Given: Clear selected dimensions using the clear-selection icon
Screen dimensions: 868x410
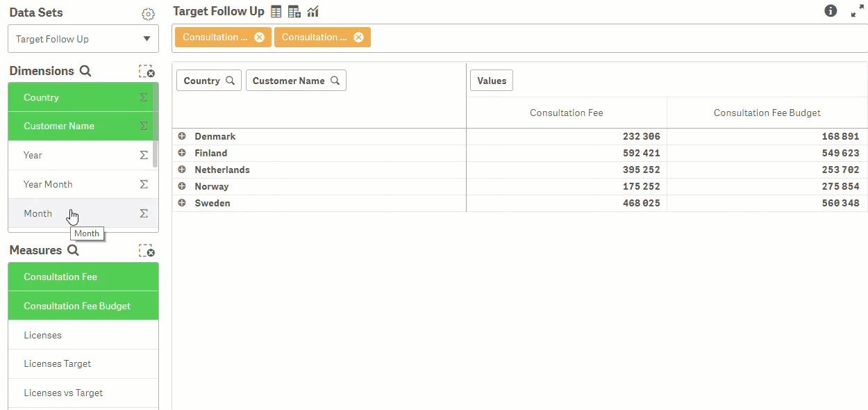Looking at the screenshot, I should [x=146, y=71].
